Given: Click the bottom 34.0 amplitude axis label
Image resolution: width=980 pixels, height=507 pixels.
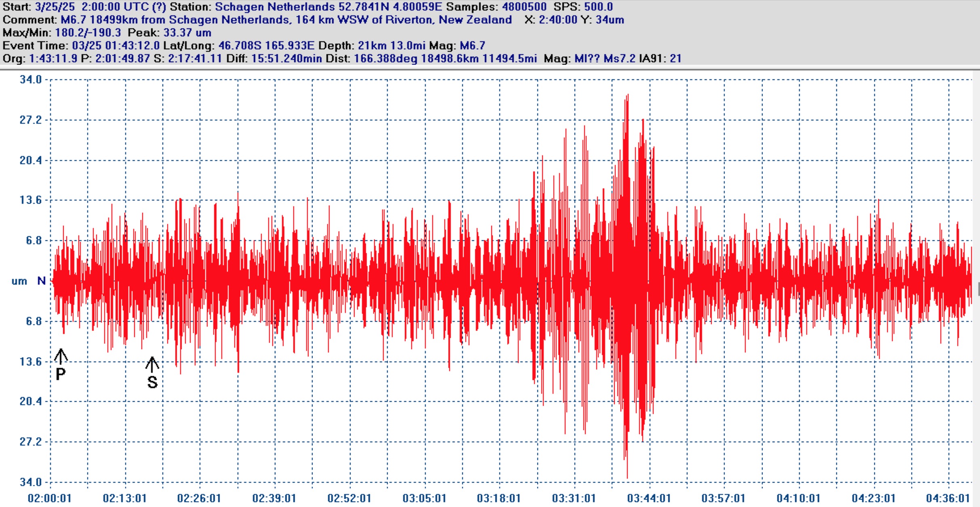Looking at the screenshot, I should (31, 482).
